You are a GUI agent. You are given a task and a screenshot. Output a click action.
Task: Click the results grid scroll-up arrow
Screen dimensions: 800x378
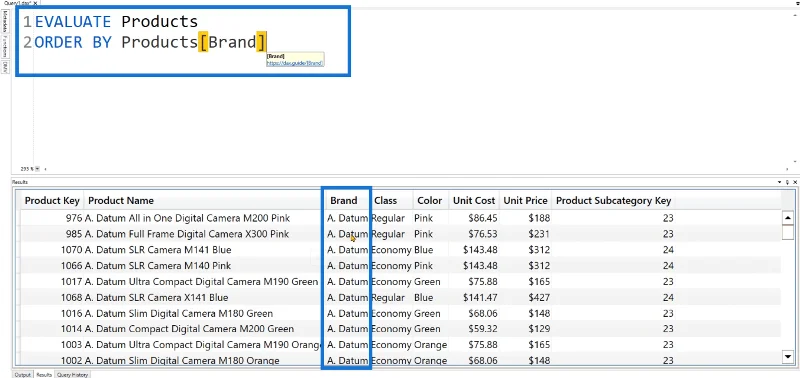click(x=788, y=218)
